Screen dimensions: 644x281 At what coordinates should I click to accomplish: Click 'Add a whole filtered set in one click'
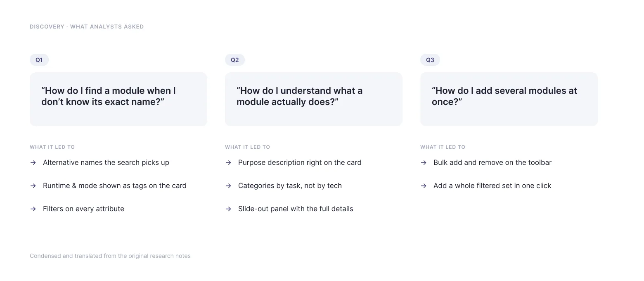492,186
